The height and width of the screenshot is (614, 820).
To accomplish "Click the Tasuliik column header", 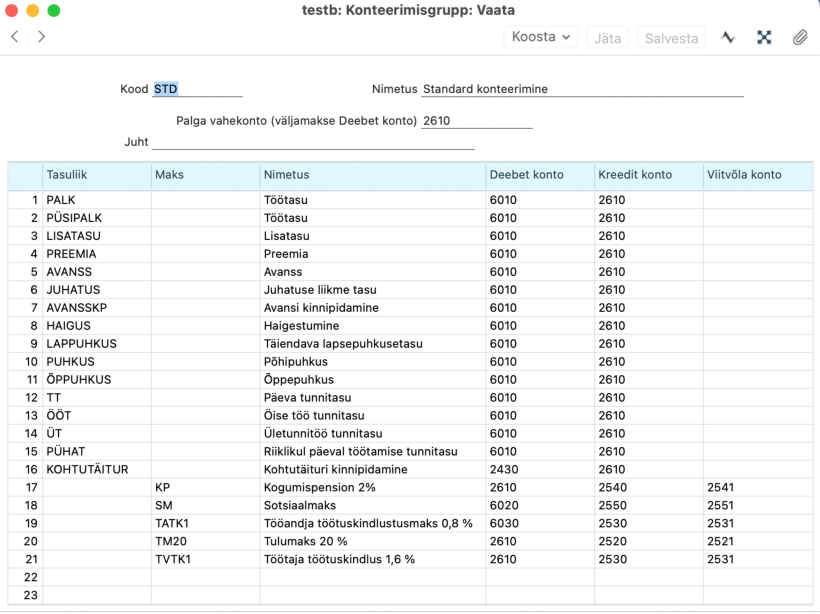I will click(x=97, y=175).
